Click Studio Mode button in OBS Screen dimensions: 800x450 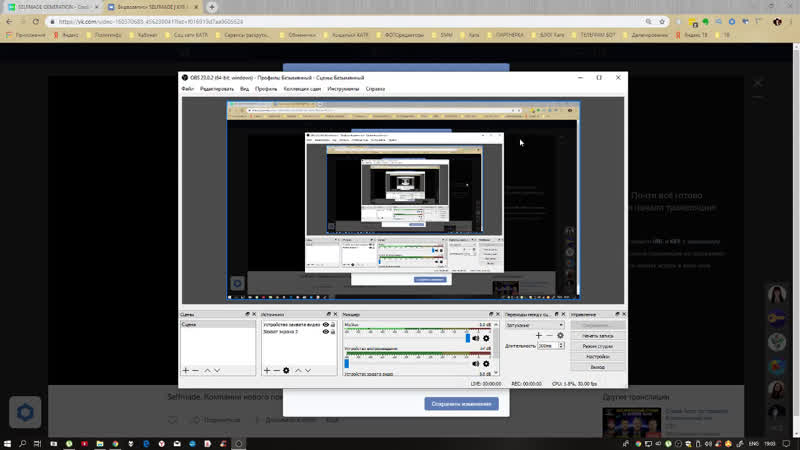tap(597, 346)
